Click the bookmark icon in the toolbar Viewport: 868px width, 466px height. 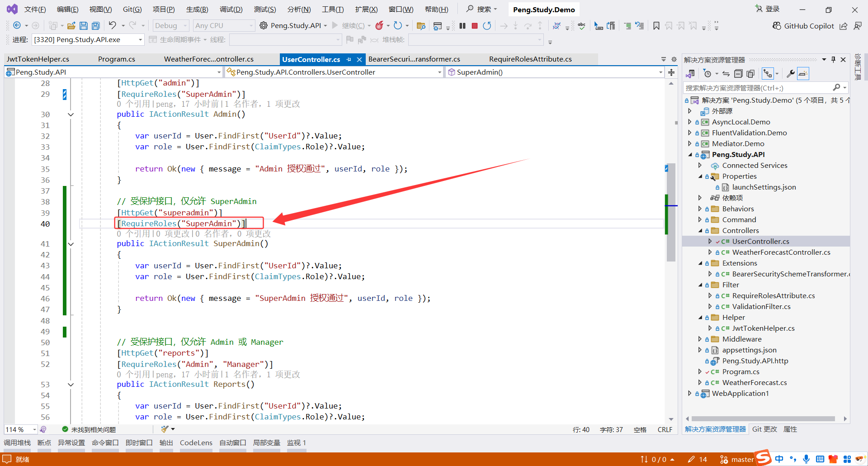pos(656,26)
